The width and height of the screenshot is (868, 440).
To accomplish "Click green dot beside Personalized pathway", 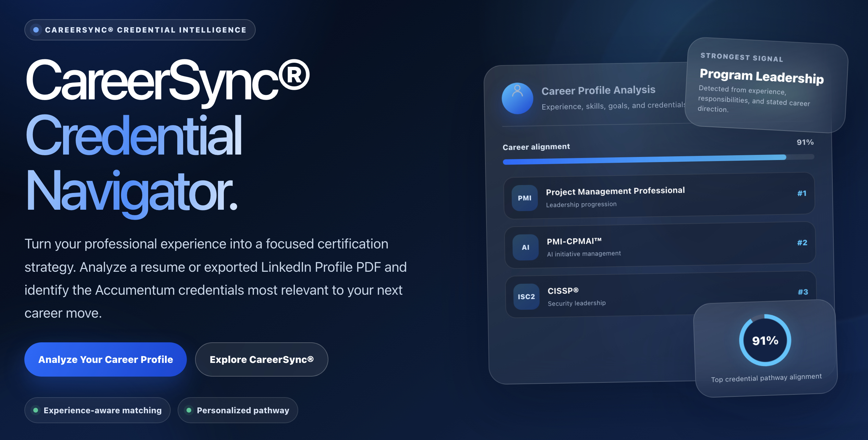I will coord(189,410).
